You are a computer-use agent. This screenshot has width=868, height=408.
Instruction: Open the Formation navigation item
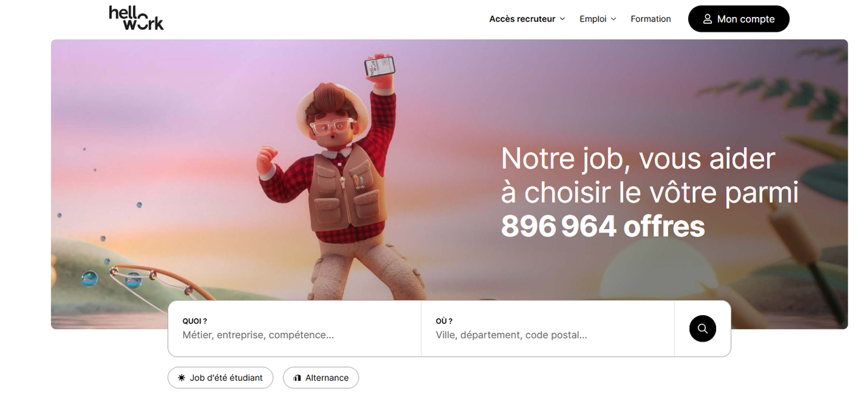tap(650, 18)
